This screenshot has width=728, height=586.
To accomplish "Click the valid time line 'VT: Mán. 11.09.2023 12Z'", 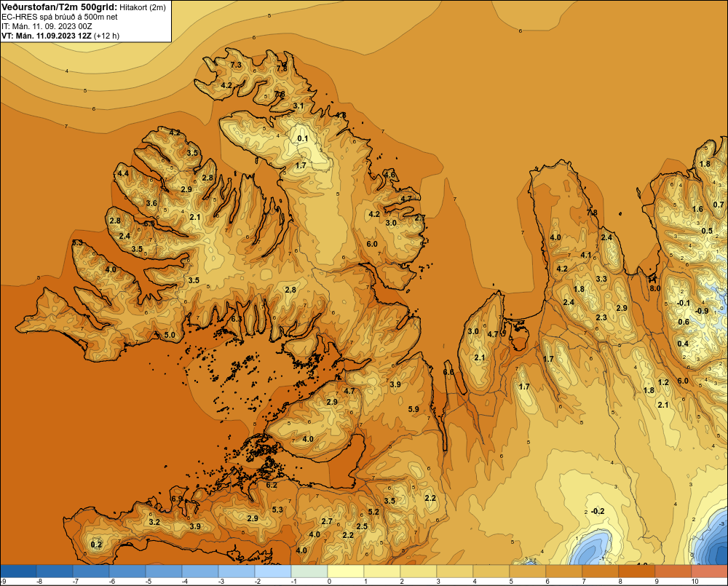I will (x=47, y=36).
